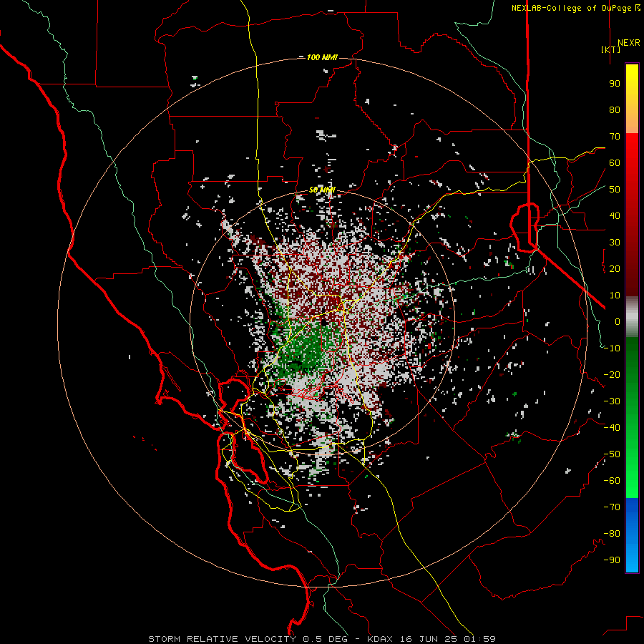Click the gray zero band of color bar
This screenshot has width=644, height=644.
pos(632,317)
